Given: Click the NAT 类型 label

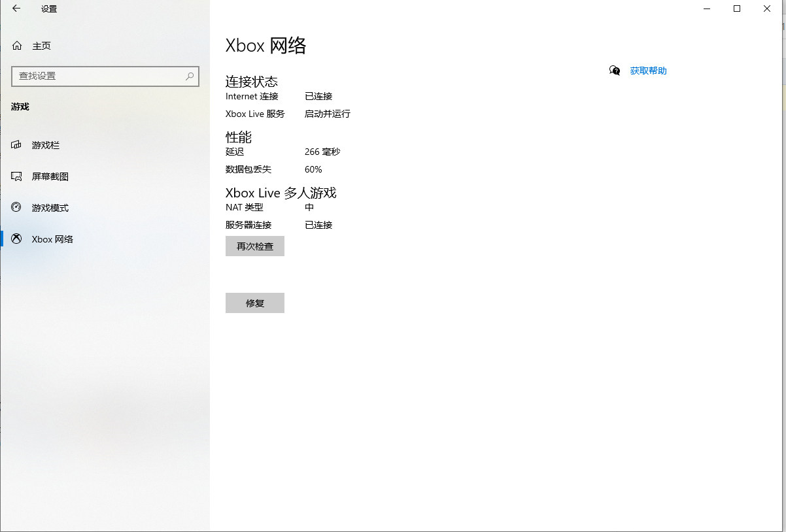Looking at the screenshot, I should click(x=245, y=207).
